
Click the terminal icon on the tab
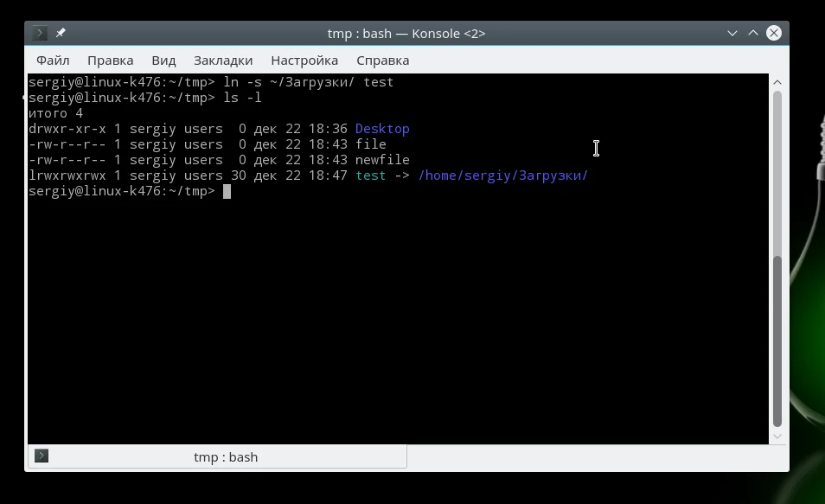(42, 456)
